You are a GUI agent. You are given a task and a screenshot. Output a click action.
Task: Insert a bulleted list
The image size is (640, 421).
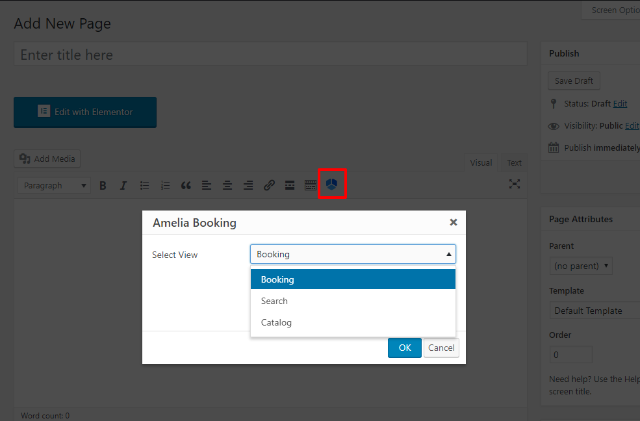tap(144, 186)
